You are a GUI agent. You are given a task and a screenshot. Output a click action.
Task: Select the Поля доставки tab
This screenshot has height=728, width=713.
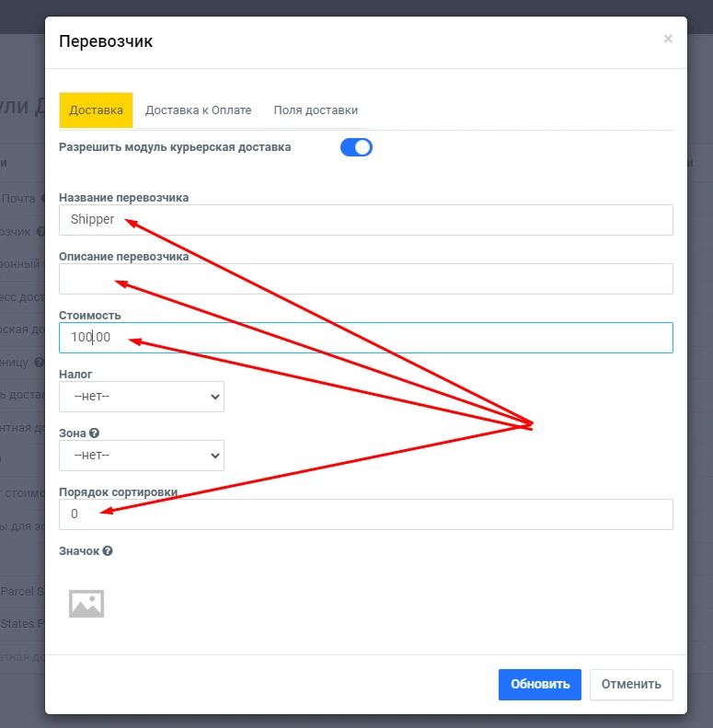[x=316, y=110]
